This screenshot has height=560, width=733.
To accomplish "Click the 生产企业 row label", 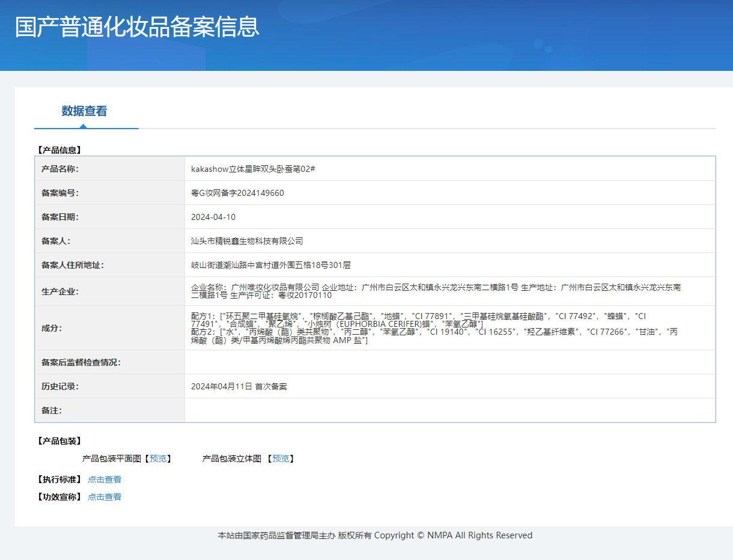I will tap(60, 292).
